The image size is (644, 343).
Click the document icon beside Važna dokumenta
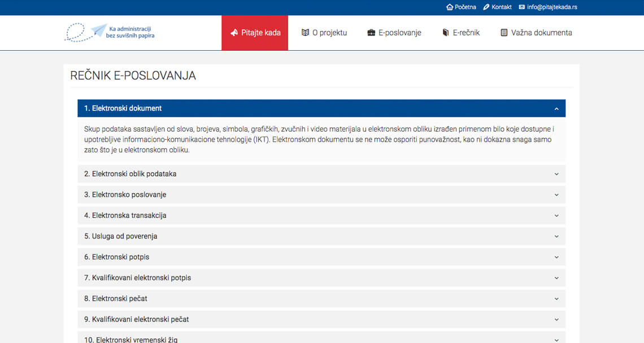[504, 32]
